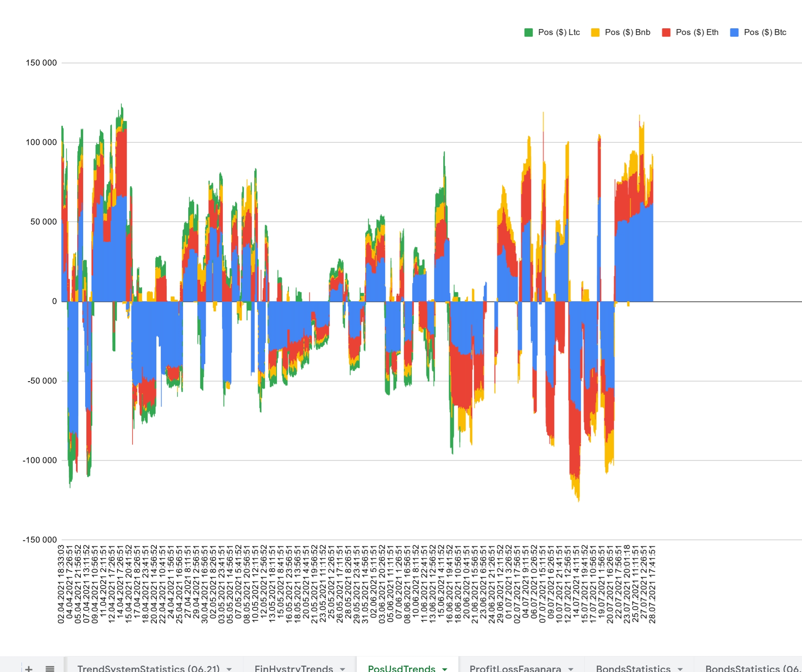Image resolution: width=802 pixels, height=672 pixels.
Task: Expand the TrendSystemStatistics (06.21) tab menu arrow
Action: [229, 669]
